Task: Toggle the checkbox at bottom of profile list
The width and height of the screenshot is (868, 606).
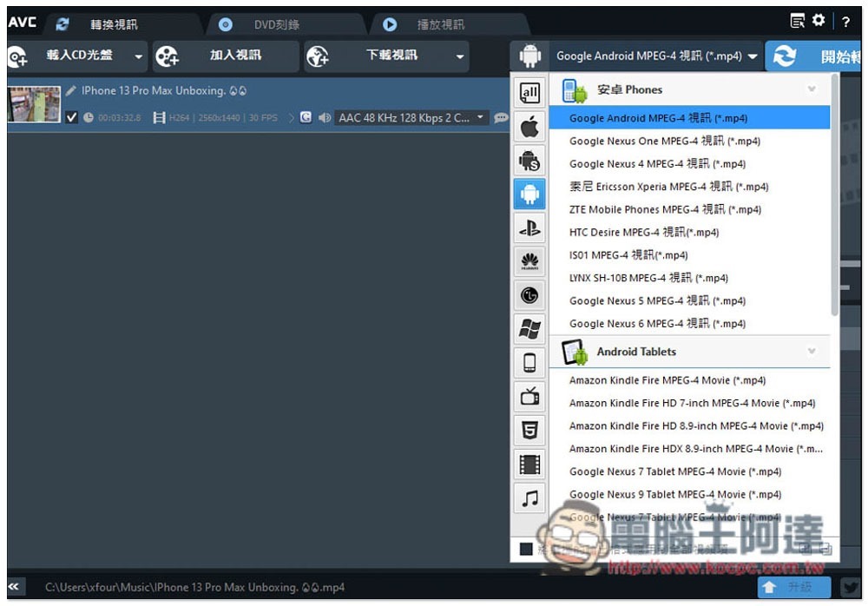Action: 526,549
